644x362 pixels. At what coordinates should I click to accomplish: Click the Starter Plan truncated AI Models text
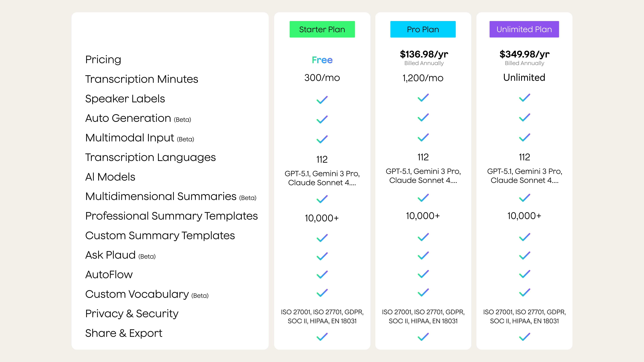(322, 178)
